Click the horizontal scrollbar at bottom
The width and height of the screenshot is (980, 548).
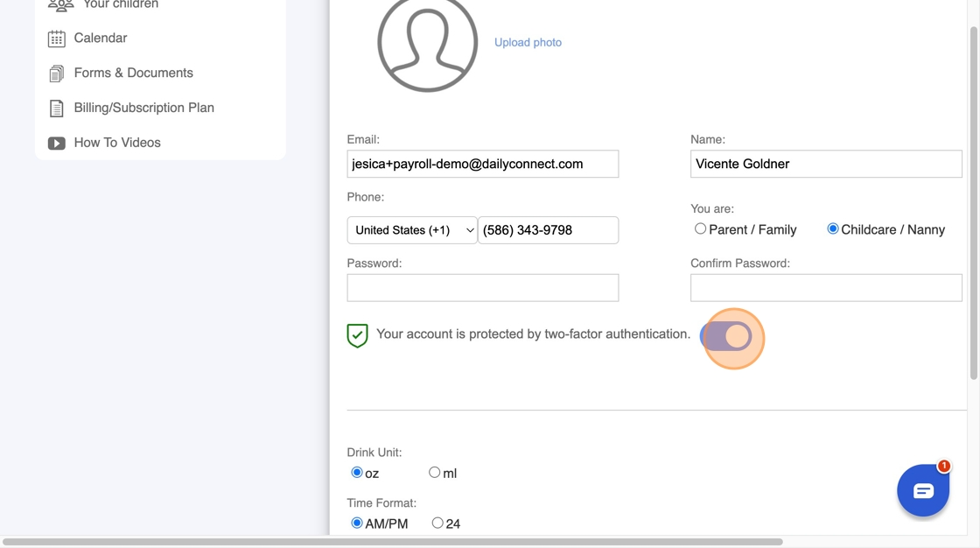[x=393, y=542]
